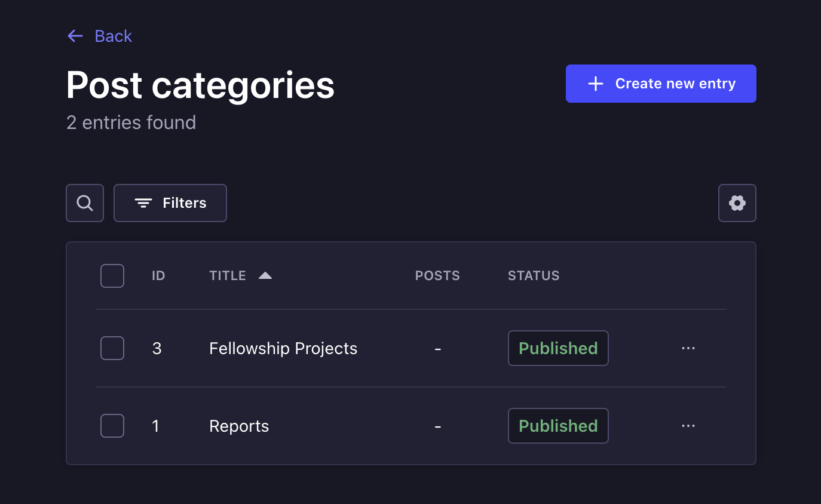The width and height of the screenshot is (821, 504).
Task: Open the Fellowship Projects entry
Action: pos(283,348)
